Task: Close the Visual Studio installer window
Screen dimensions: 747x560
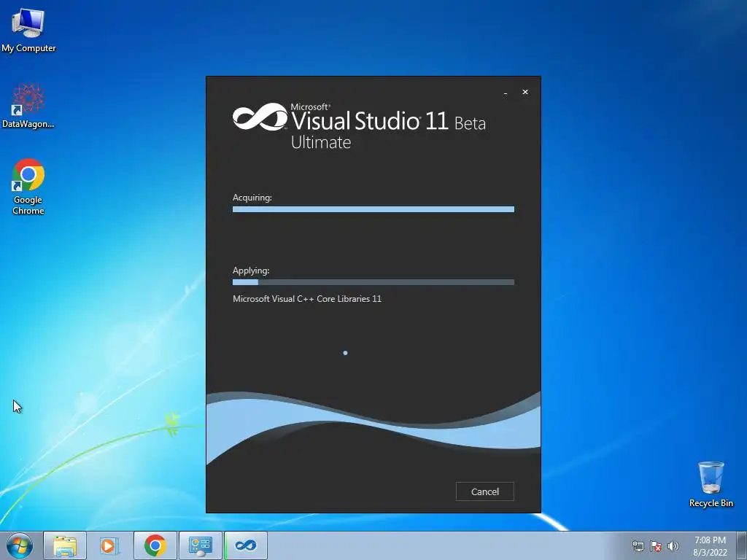Action: click(x=525, y=92)
